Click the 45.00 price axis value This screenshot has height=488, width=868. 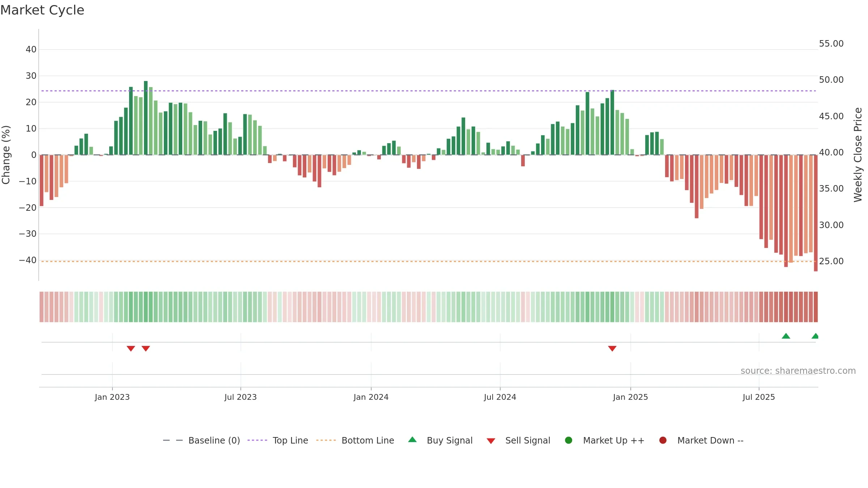tap(831, 116)
